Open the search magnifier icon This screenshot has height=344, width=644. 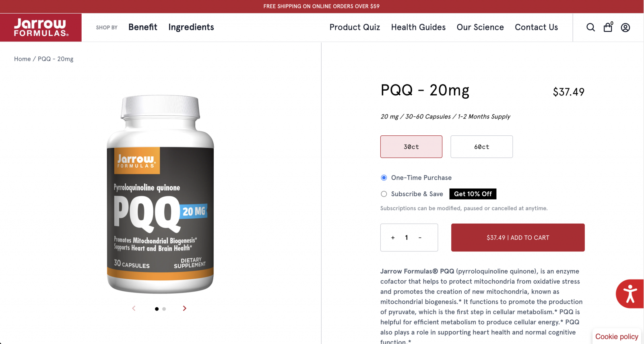pos(590,27)
